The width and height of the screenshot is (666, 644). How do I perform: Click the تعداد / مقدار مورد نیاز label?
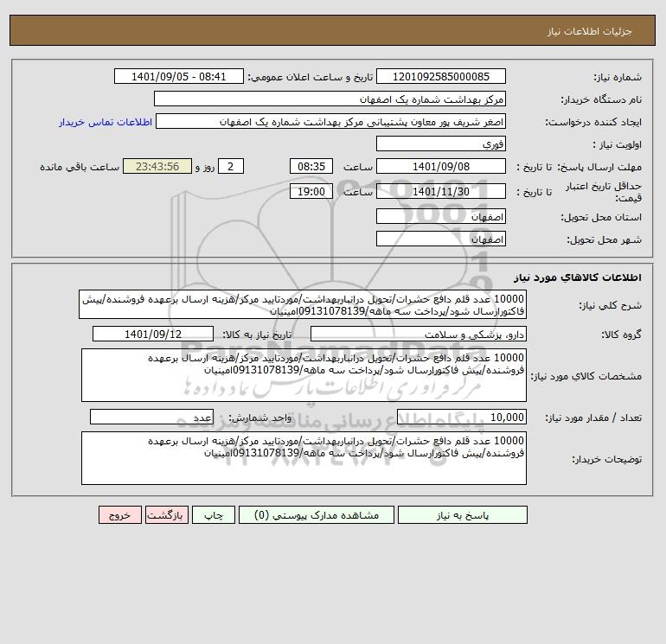pyautogui.click(x=594, y=418)
